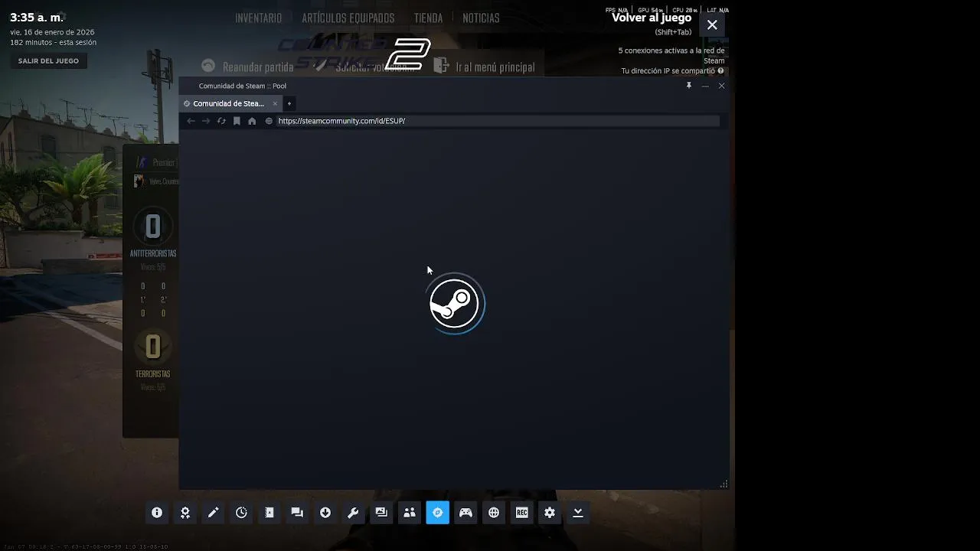Bookmark the current page

point(237,121)
